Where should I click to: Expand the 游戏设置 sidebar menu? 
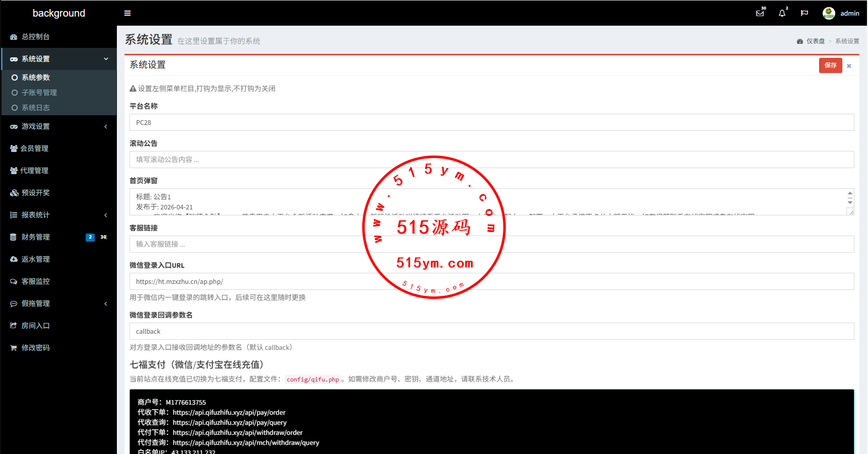106,126
